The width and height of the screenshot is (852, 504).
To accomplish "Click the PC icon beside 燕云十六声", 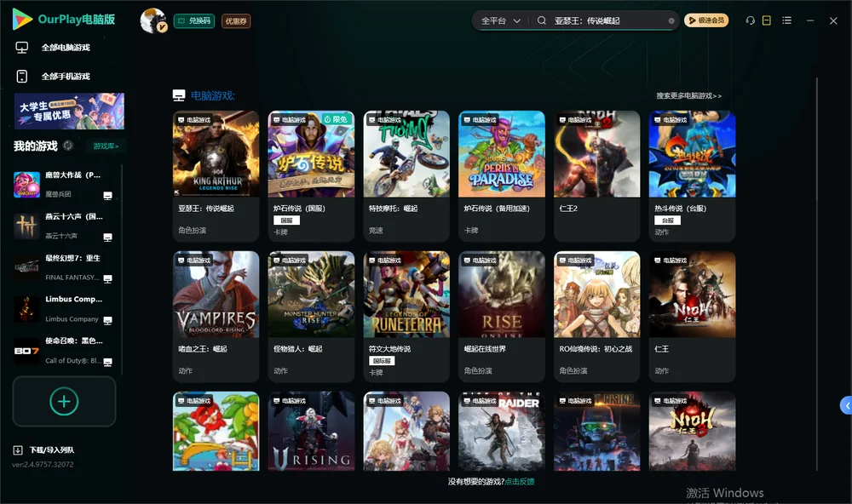I will click(107, 238).
